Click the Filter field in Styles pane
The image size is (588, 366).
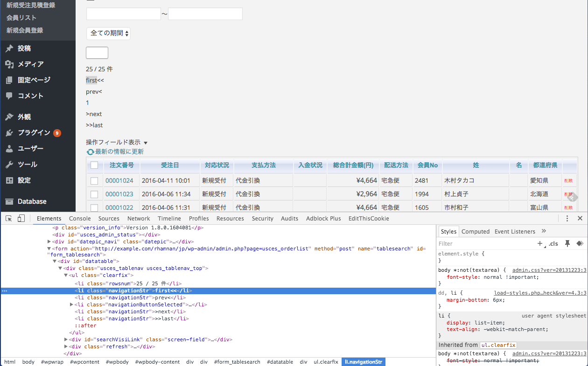tap(485, 243)
